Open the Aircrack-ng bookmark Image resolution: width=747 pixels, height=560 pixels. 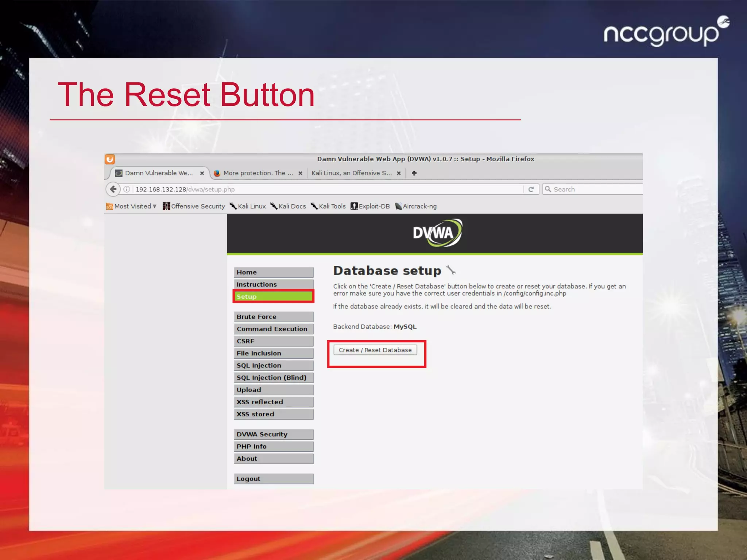tap(416, 206)
